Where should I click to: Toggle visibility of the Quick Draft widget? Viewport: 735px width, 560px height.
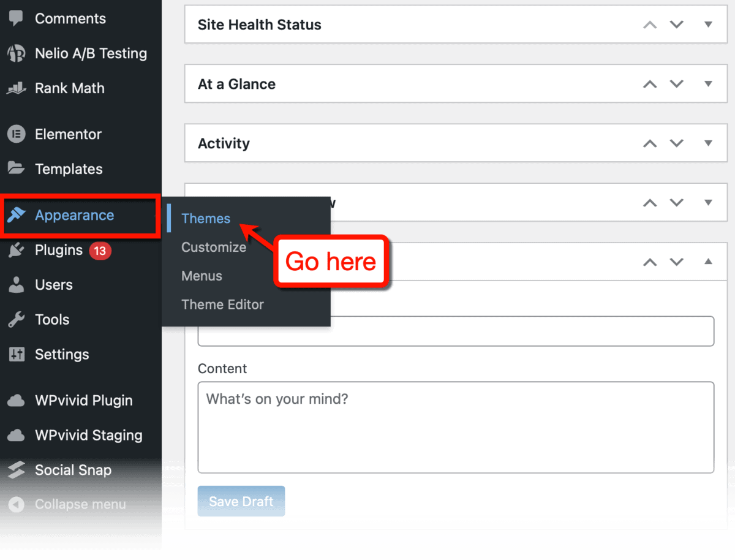pos(709,262)
